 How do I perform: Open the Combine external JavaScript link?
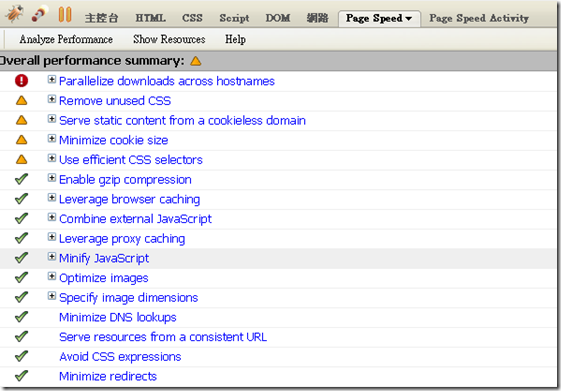[135, 219]
